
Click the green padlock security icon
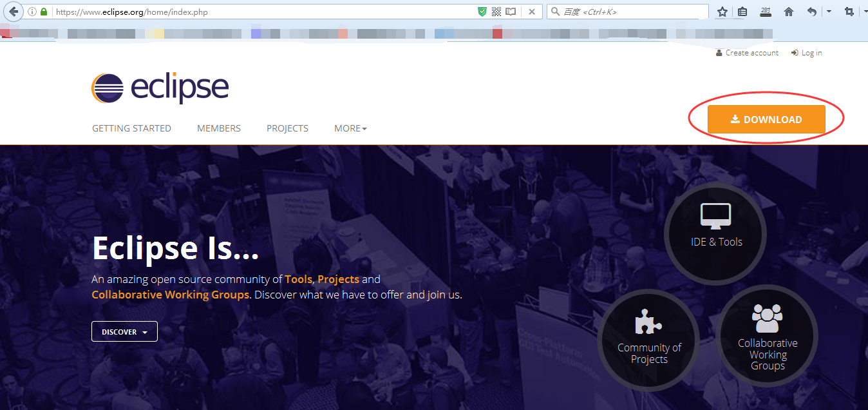point(44,12)
